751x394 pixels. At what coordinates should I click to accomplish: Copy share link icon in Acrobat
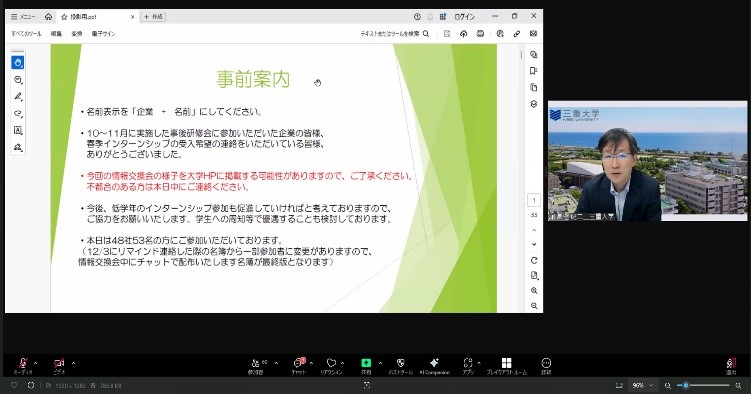coord(517,34)
